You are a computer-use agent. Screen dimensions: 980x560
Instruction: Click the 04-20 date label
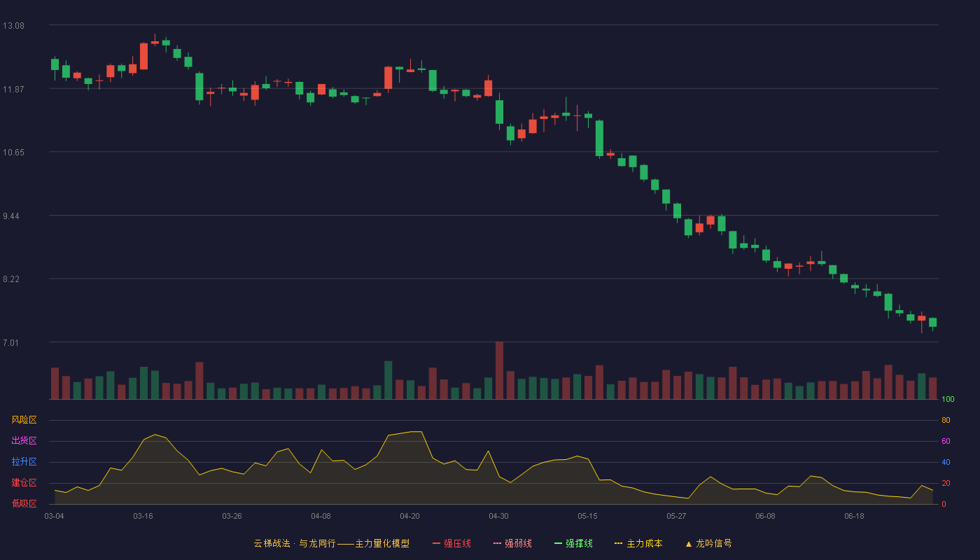point(409,516)
